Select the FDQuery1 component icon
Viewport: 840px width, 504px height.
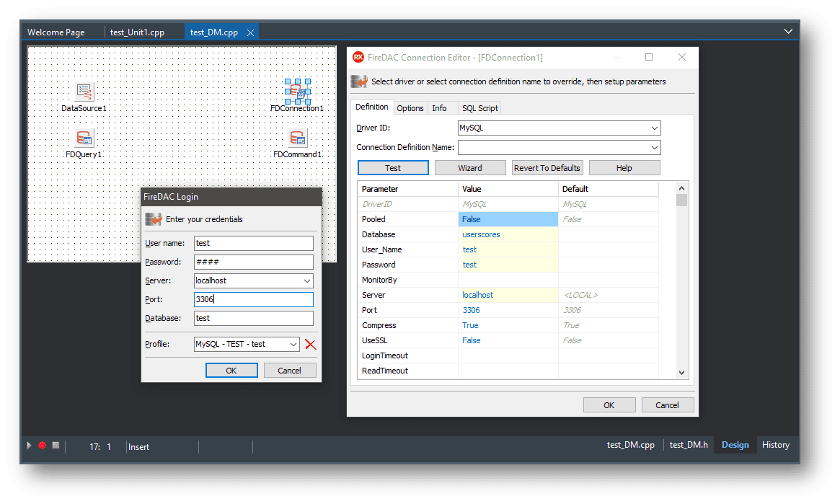coord(84,138)
